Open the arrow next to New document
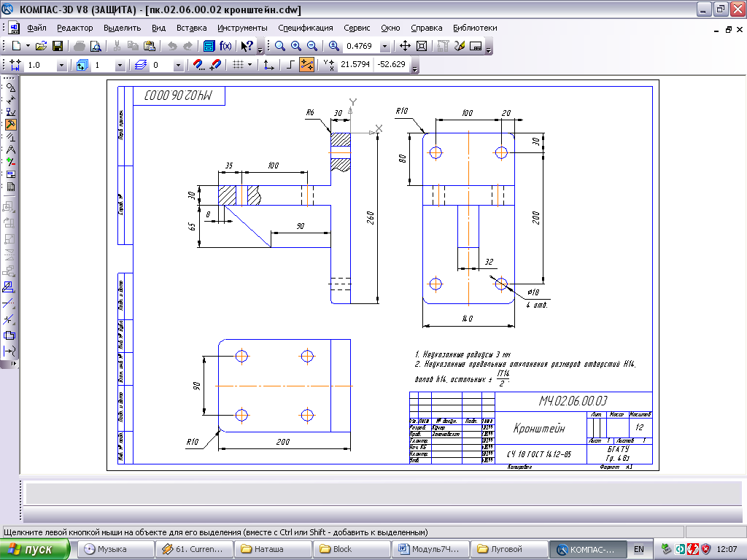747x560 pixels. point(28,46)
